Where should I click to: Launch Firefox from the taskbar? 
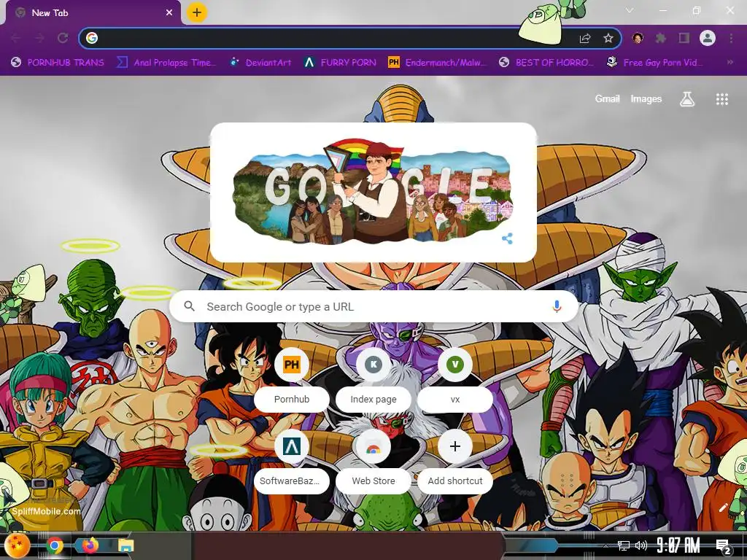tap(90, 545)
